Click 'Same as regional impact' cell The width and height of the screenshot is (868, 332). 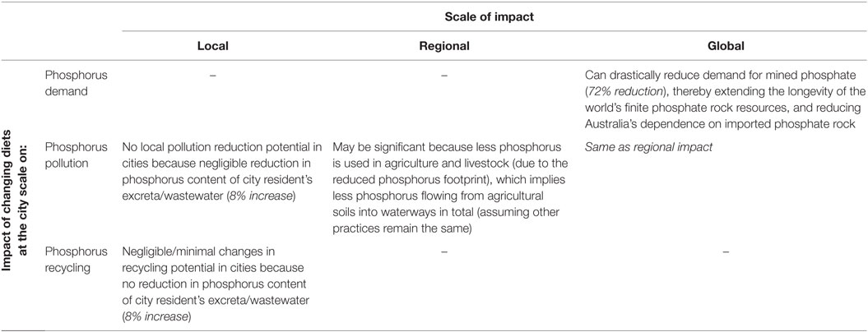point(634,148)
